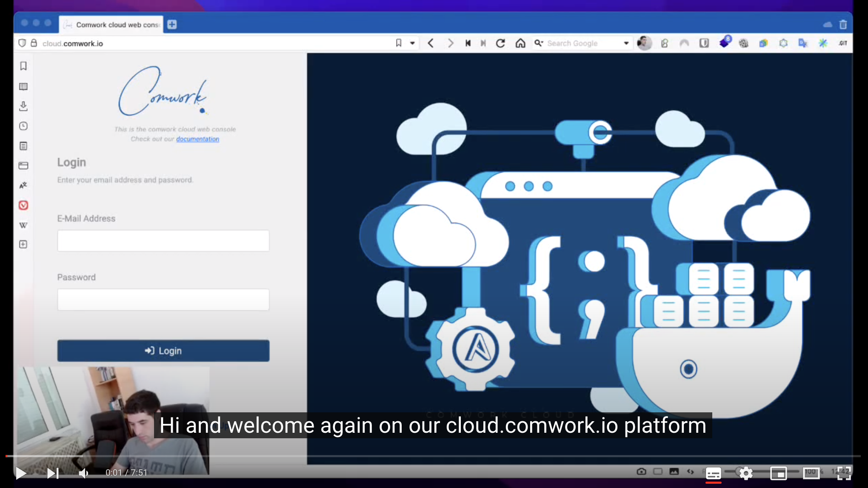Screen dimensions: 868x488
Task: Click the capture page camera icon
Action: (642, 471)
